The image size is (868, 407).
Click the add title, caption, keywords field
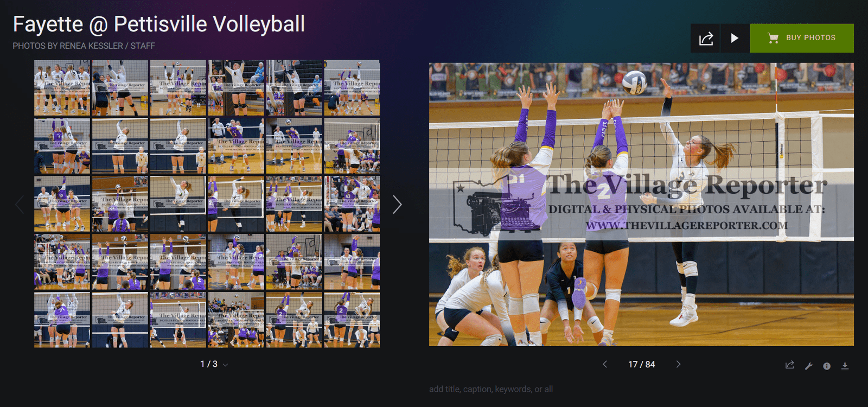[490, 389]
